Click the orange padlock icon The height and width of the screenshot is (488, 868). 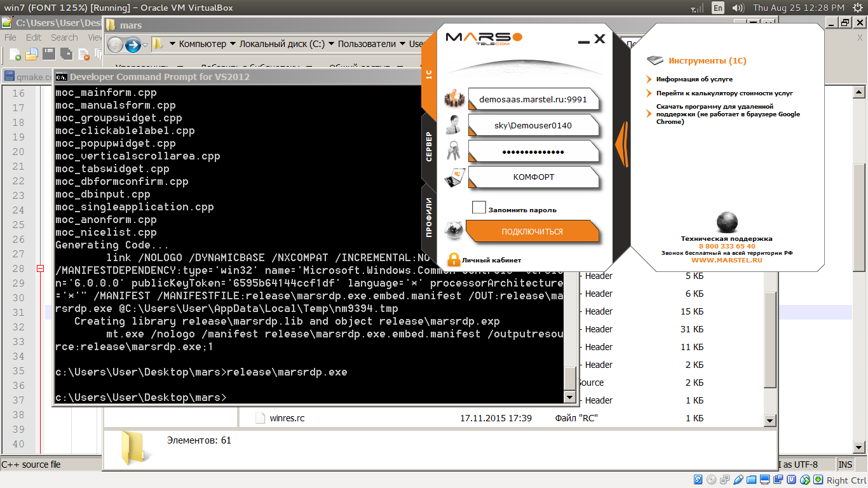coord(453,259)
